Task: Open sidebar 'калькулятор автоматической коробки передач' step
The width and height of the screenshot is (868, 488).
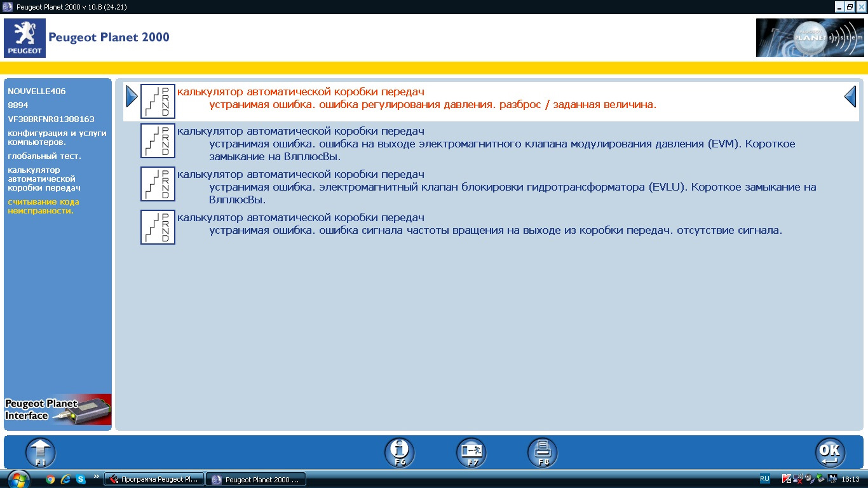Action: (44, 179)
